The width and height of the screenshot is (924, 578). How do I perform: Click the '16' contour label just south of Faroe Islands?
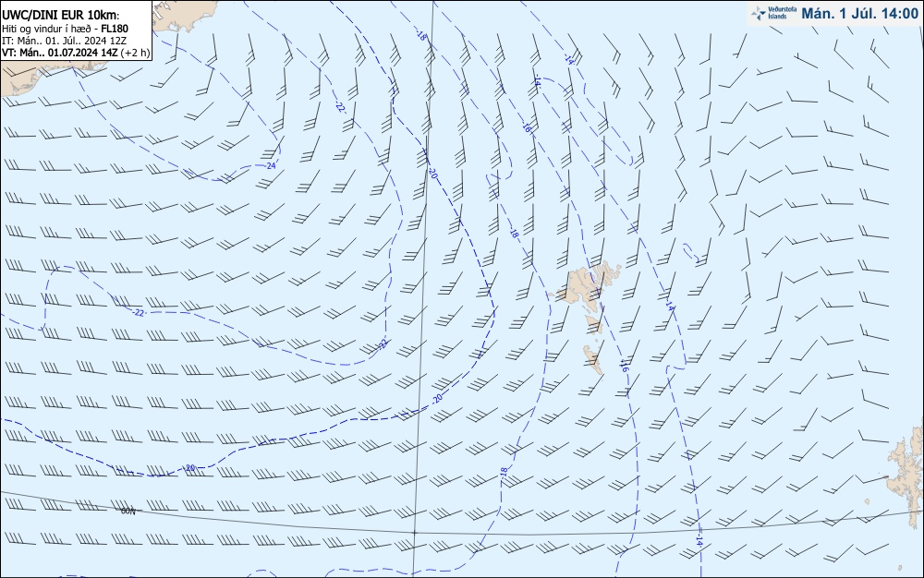[x=624, y=367]
